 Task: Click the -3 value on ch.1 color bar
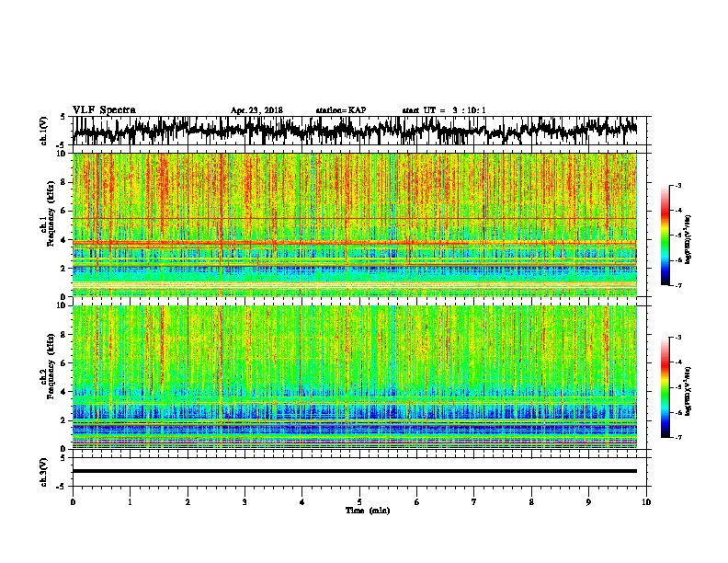[678, 185]
